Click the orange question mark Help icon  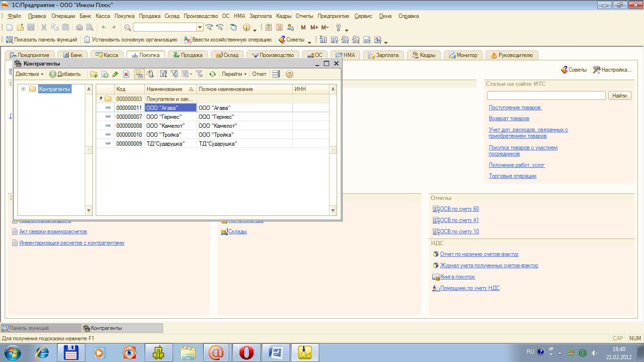pos(289,74)
